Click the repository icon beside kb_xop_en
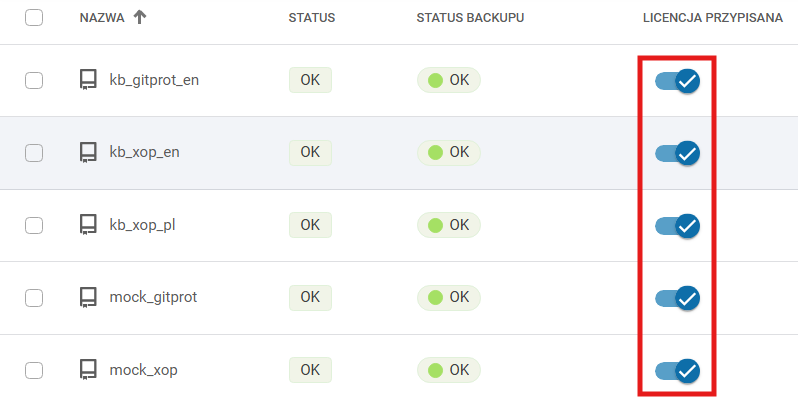 (88, 153)
